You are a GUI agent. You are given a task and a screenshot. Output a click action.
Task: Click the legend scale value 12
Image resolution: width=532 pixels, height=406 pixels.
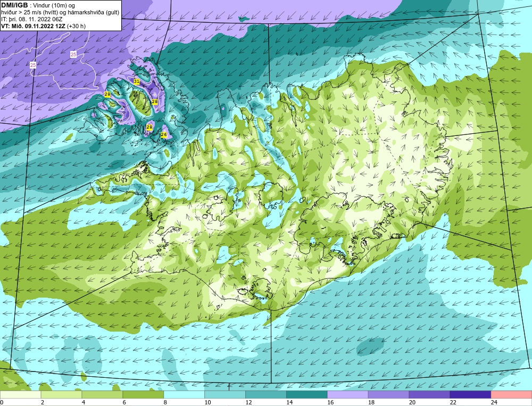[248, 403]
